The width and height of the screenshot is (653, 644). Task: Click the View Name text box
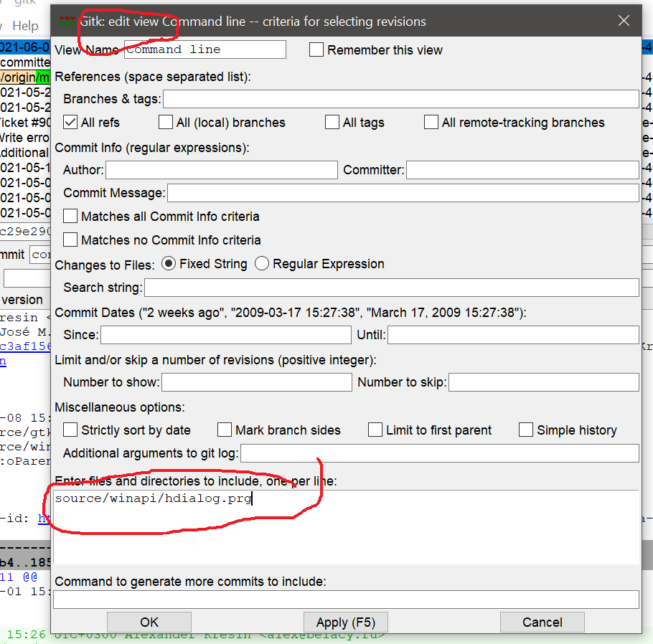(x=205, y=49)
